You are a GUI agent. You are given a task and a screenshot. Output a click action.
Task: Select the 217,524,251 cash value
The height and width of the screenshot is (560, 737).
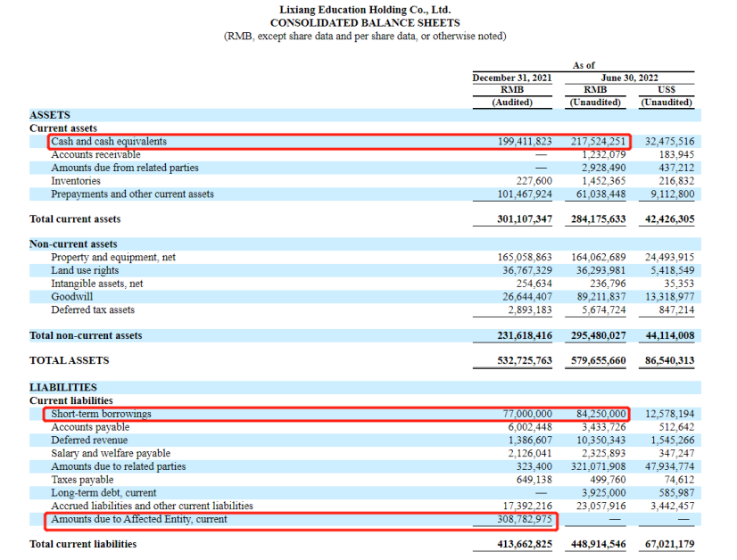598,142
